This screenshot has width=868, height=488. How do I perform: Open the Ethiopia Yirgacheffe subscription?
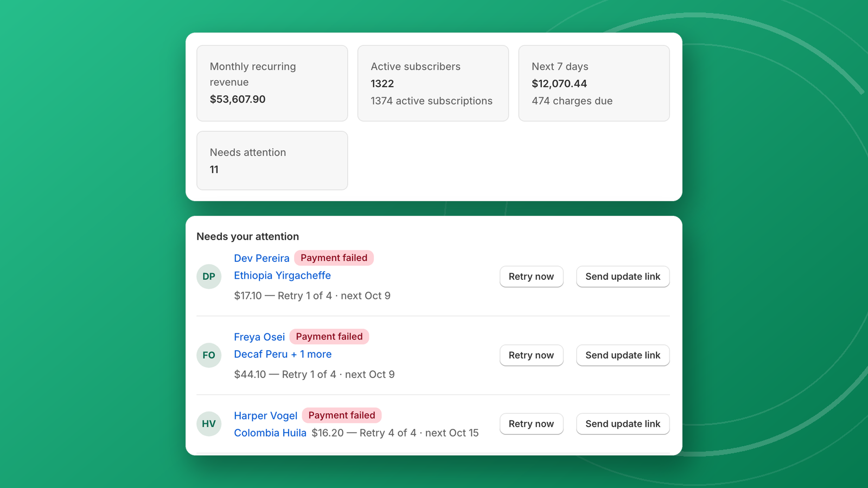[x=282, y=275]
